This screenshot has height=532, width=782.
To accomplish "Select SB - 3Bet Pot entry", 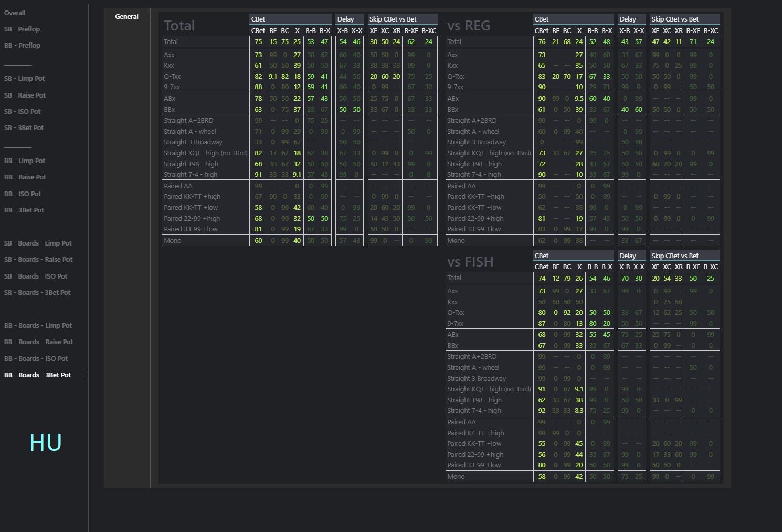I will tap(24, 127).
